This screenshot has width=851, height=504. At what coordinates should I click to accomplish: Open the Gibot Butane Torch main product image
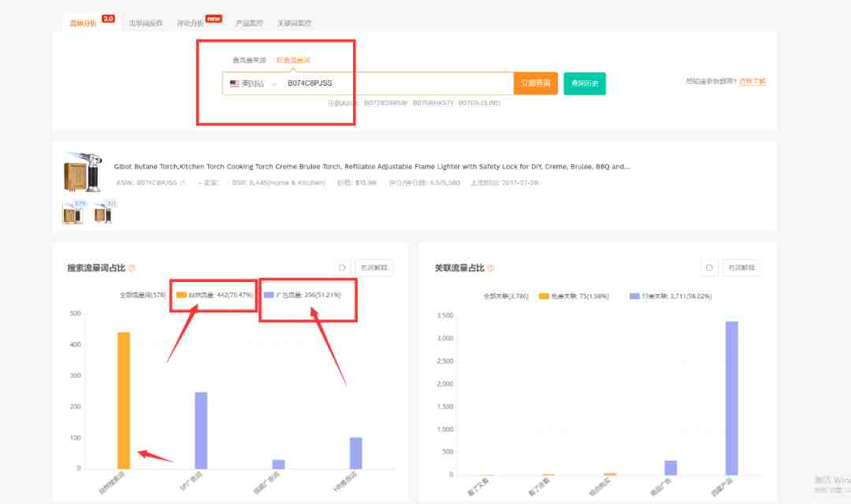click(x=83, y=172)
